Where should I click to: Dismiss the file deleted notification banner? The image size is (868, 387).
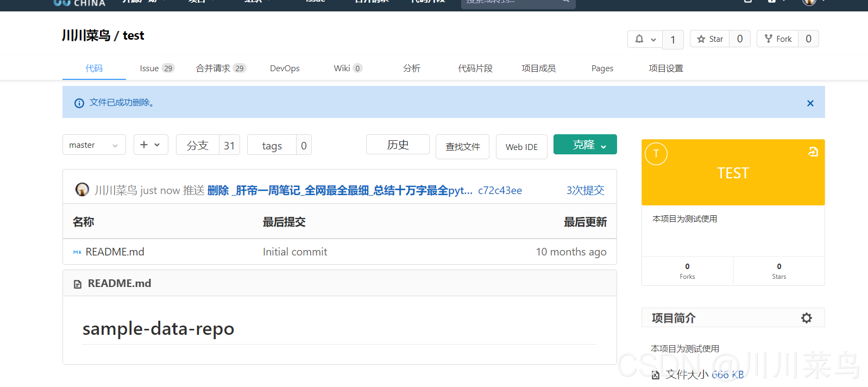click(x=810, y=103)
